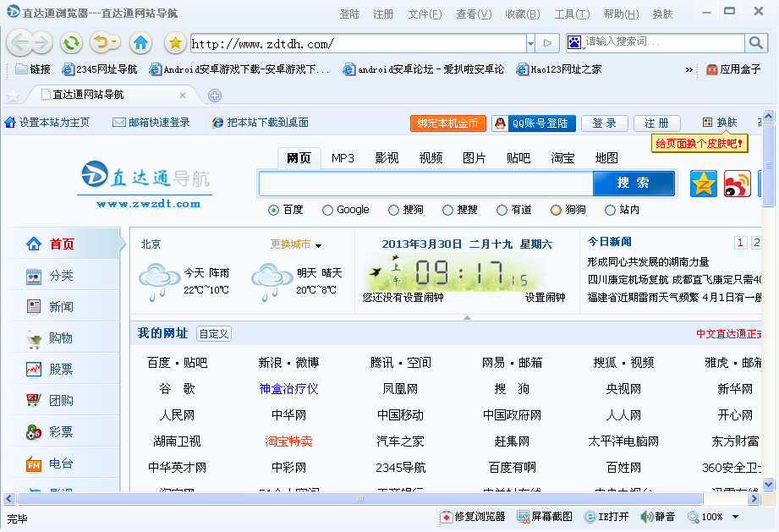Image resolution: width=779 pixels, height=532 pixels.
Task: Expand the bookmarks bar overflow chevron
Action: click(x=689, y=69)
